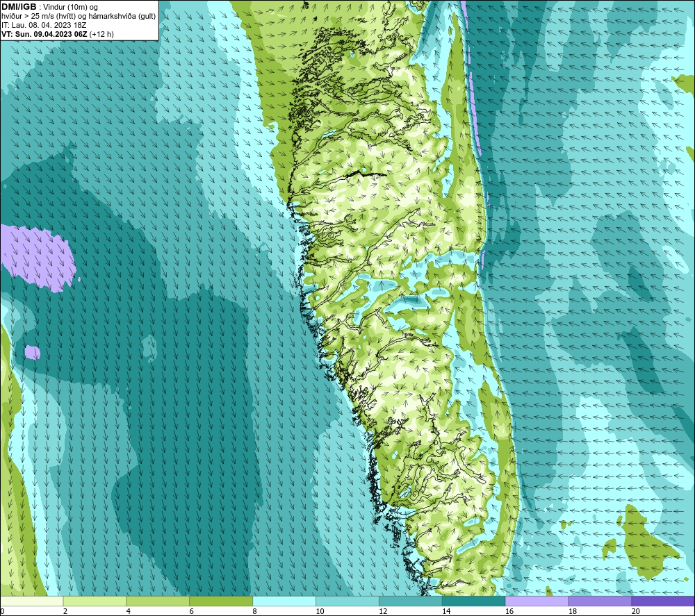This screenshot has height=616, width=695.
Task: Click the 2-4 m/s light green legend swatch
Action: click(95, 601)
